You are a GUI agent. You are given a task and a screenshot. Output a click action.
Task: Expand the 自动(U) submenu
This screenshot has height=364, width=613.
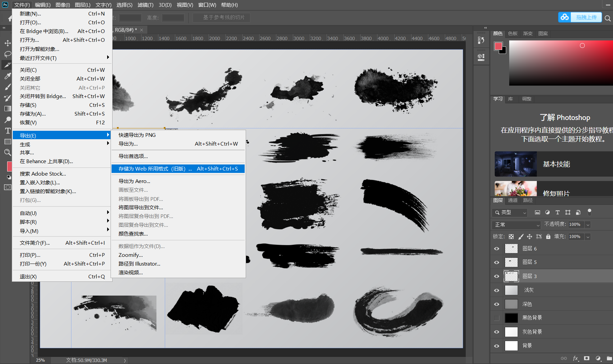tap(62, 213)
